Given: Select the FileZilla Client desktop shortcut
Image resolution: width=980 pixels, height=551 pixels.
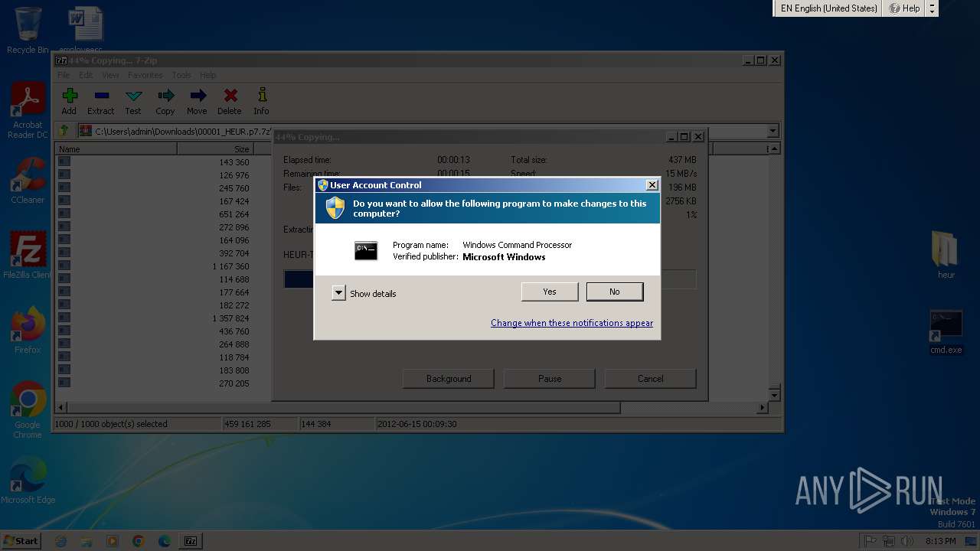Looking at the screenshot, I should (28, 256).
